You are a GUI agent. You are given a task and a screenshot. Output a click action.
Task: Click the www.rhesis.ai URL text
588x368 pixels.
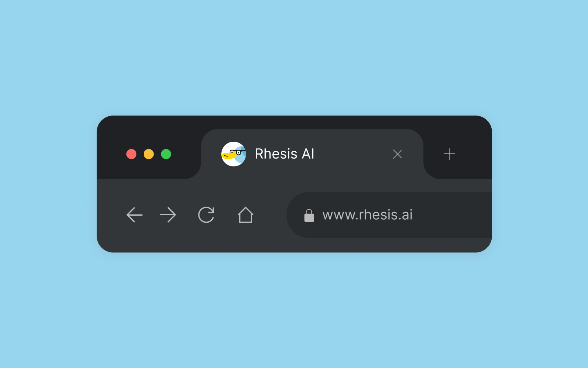[x=367, y=215]
